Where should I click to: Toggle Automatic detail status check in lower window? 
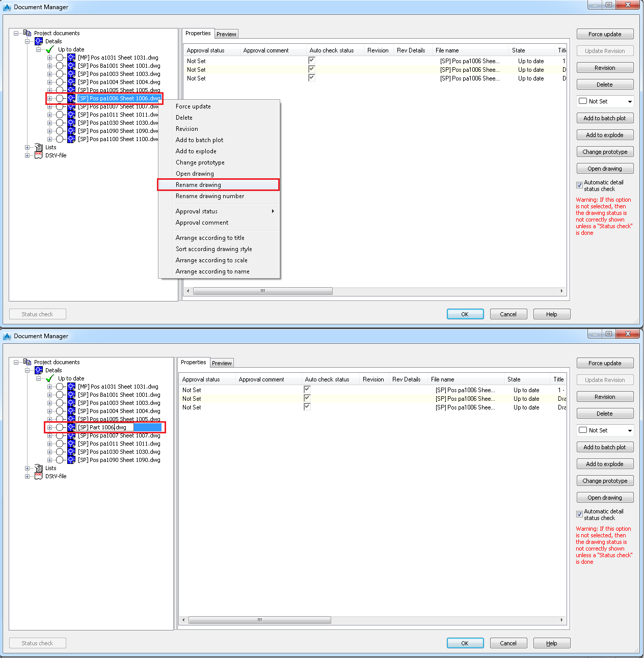pyautogui.click(x=579, y=514)
